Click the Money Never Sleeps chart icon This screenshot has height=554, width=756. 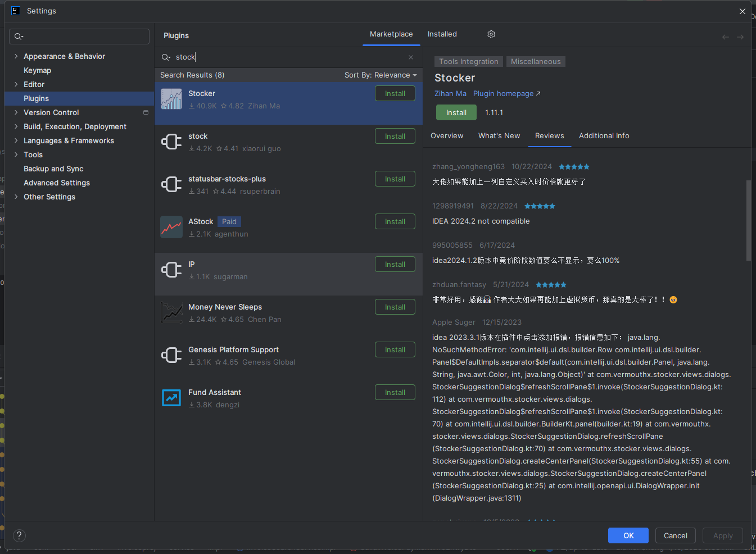tap(171, 312)
